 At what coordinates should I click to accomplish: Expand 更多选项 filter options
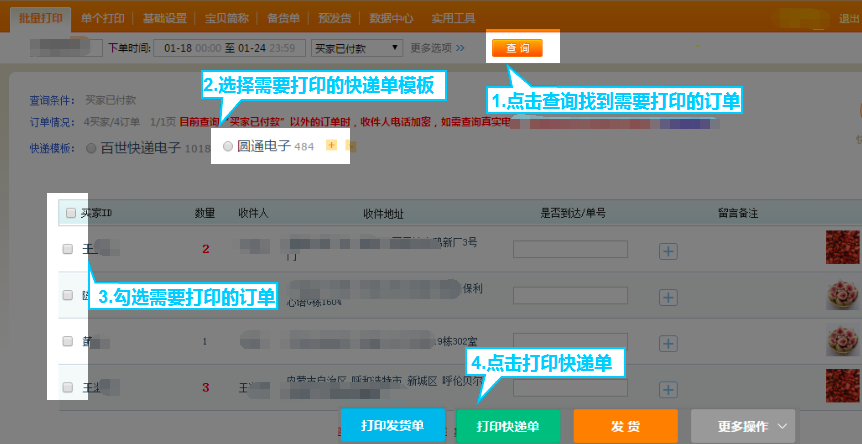[437, 47]
